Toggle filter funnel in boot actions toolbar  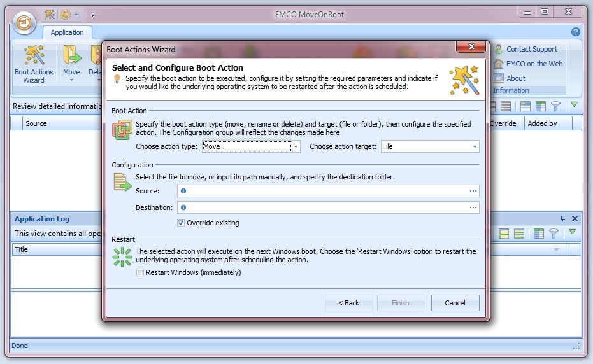(555, 106)
